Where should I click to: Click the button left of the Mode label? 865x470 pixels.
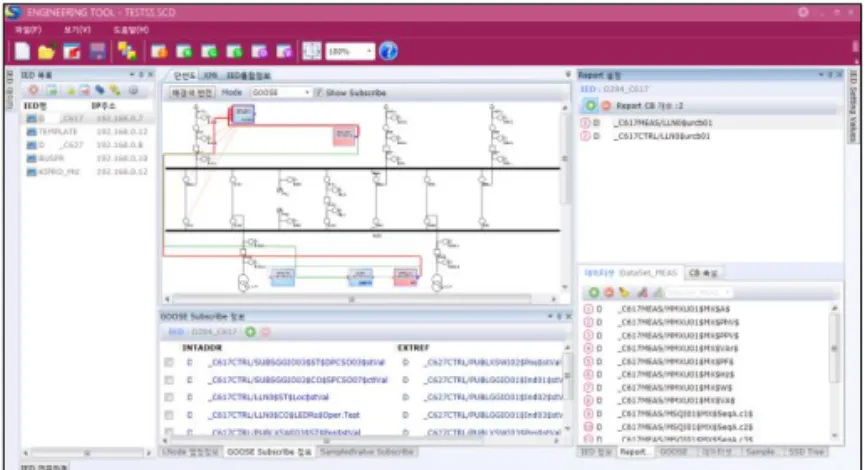pos(191,93)
